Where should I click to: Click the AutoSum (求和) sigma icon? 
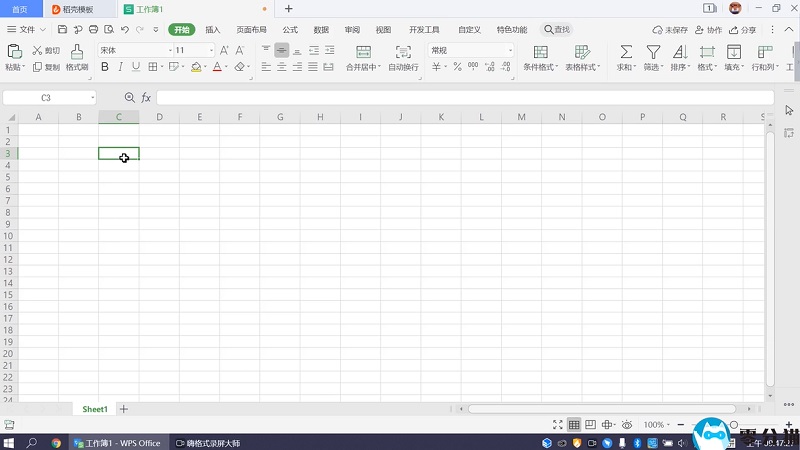[x=626, y=51]
